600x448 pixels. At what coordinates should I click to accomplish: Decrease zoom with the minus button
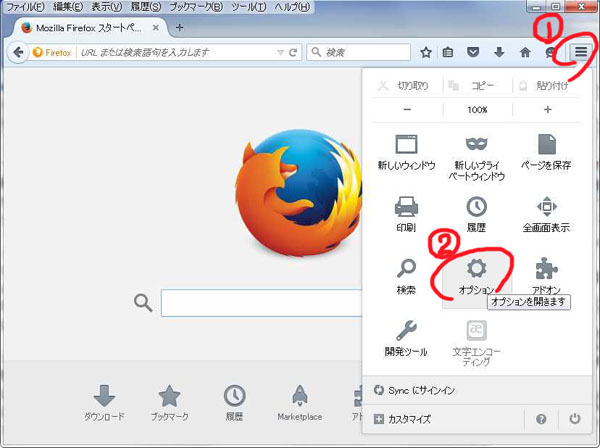[x=407, y=109]
